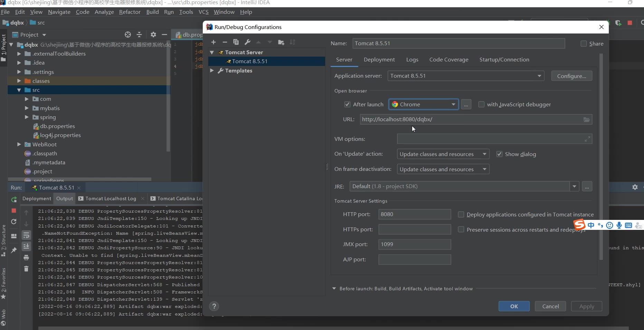
Task: Stop the running Tomcat server (red square)
Action: click(14, 211)
